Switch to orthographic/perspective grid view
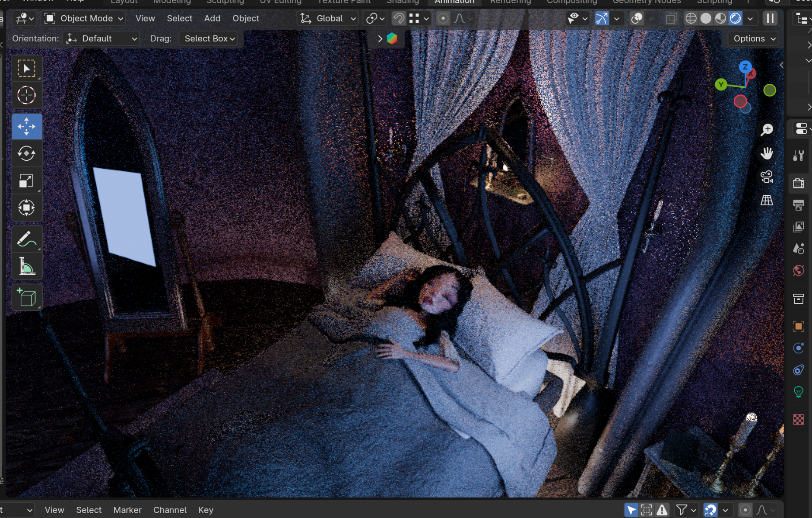Viewport: 812px width, 518px height. (767, 200)
